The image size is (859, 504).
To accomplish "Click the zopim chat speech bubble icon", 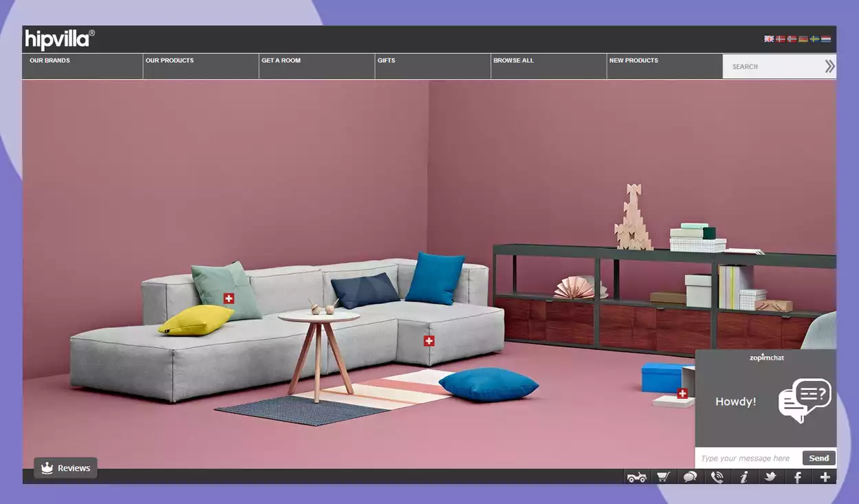I will coord(805,400).
